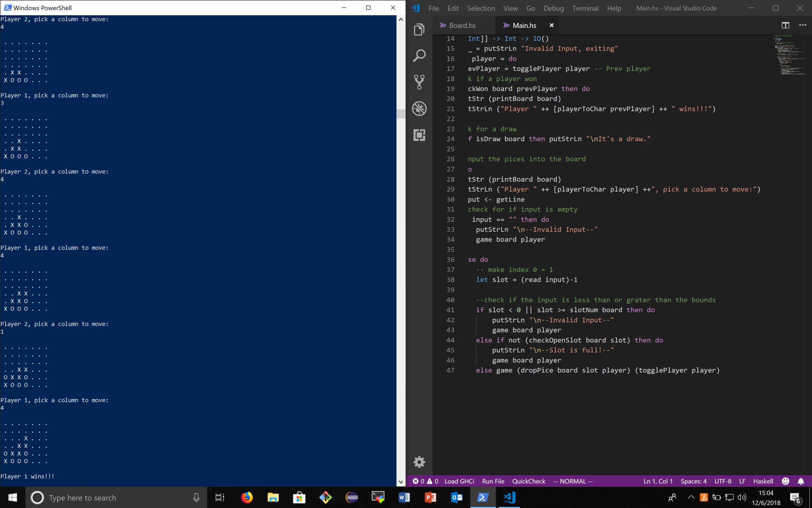Click the split editor icon
The width and height of the screenshot is (812, 508).
click(x=785, y=25)
